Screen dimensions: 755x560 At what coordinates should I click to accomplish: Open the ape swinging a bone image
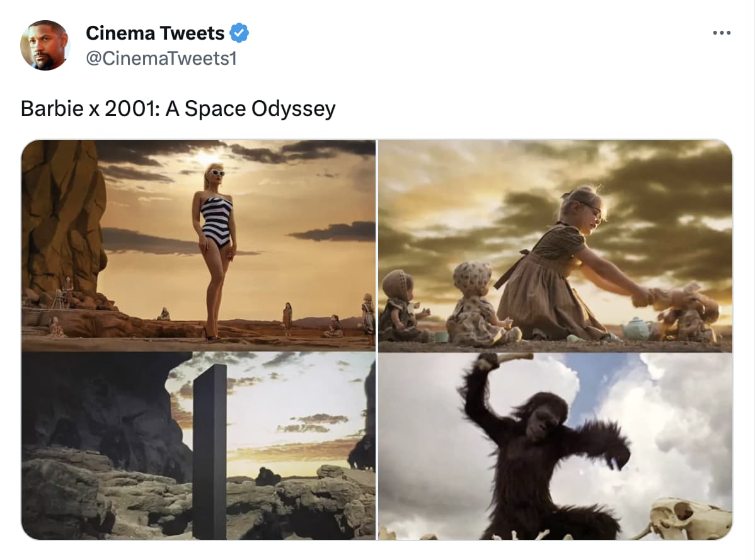pos(555,446)
